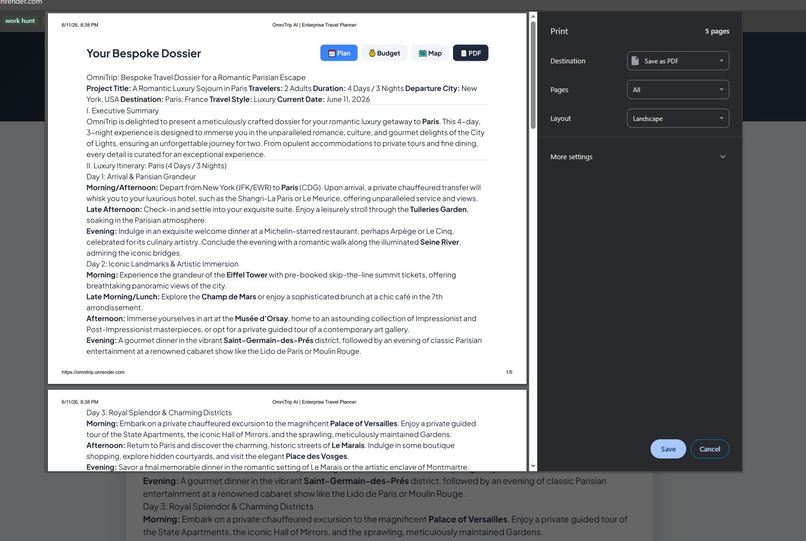Click the https://omnitrip.onrender.com footer text
806x541 pixels.
click(x=93, y=372)
